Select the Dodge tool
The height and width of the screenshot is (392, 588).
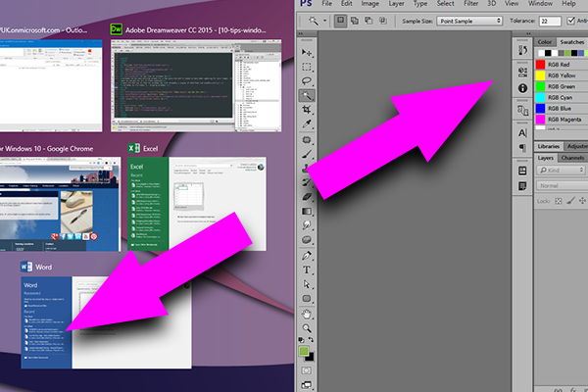pyautogui.click(x=307, y=225)
